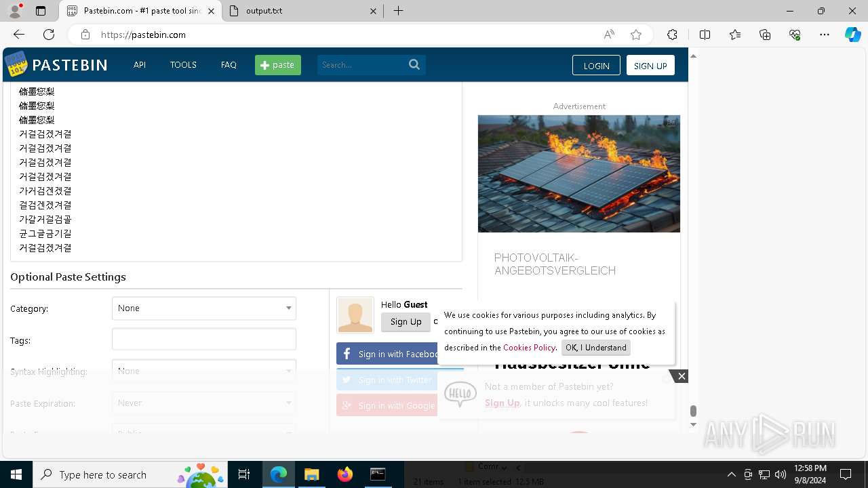Open the Syntax Highlighting dropdown
This screenshot has height=488, width=868.
(x=204, y=371)
